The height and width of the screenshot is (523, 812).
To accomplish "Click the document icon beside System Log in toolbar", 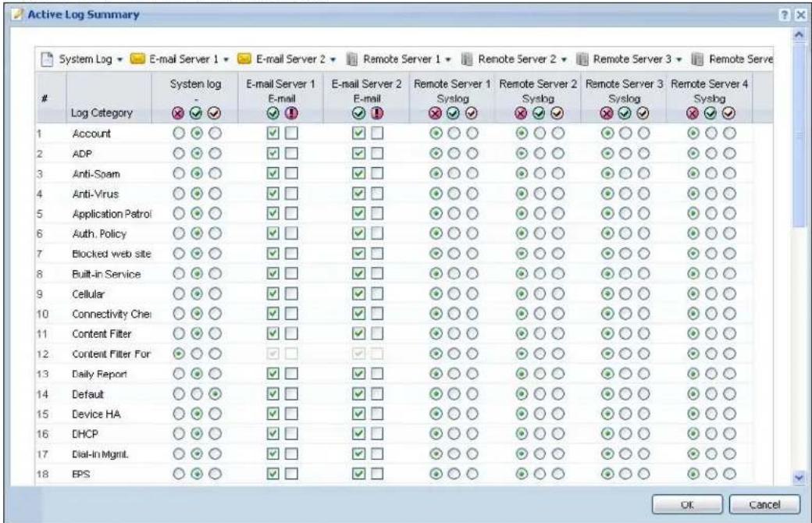I will coord(47,59).
